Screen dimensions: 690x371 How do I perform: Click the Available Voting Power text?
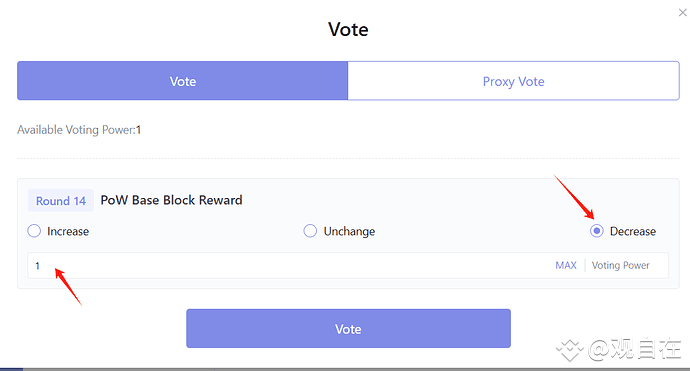tap(79, 130)
